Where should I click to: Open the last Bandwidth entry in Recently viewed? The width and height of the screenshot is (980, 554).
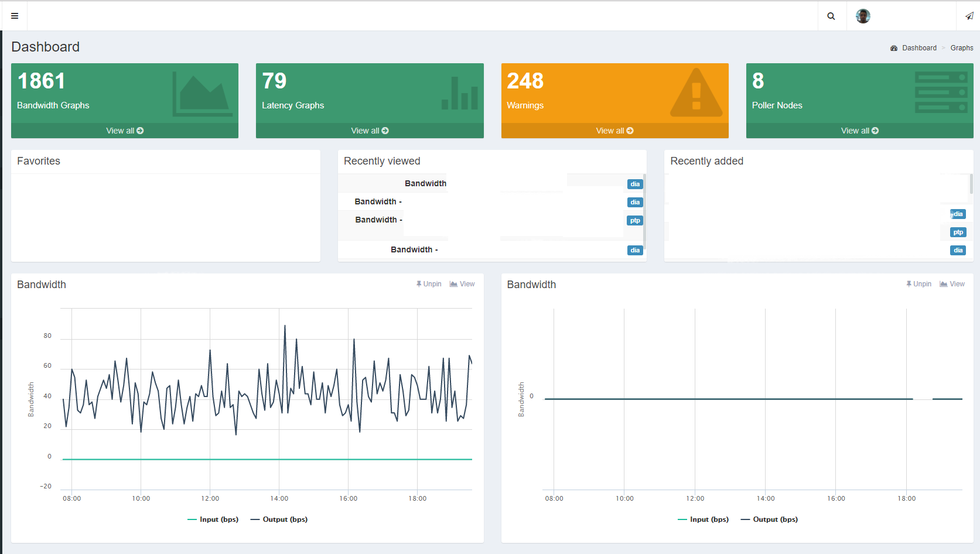click(x=414, y=249)
